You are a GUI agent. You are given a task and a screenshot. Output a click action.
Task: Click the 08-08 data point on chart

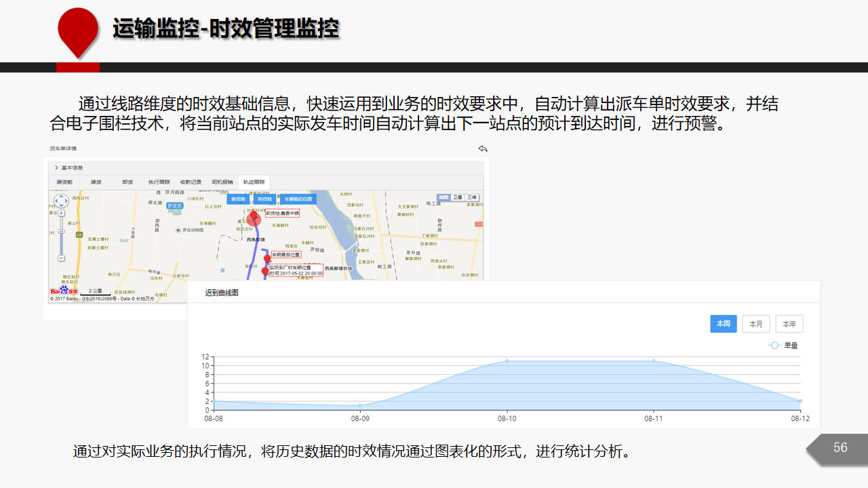click(x=214, y=401)
